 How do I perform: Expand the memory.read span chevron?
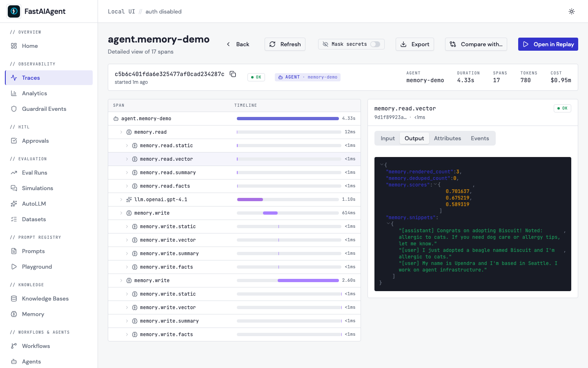pos(121,132)
